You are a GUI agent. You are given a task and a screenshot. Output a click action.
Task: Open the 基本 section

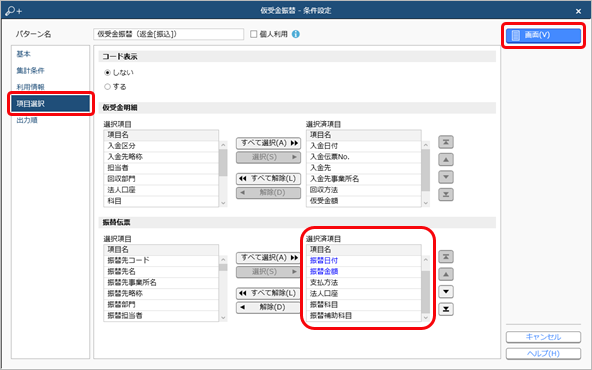[x=23, y=54]
